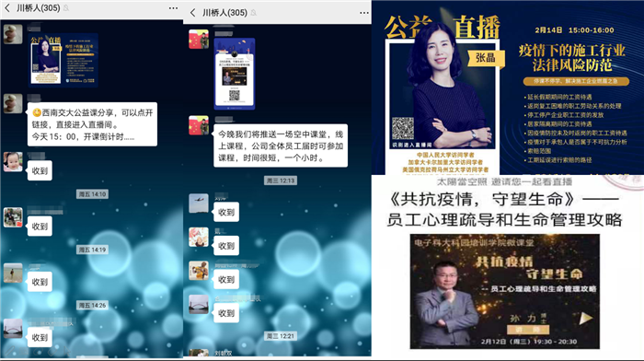
Task: Tap the red flag avatar at top of middle chat
Action: [x=199, y=39]
